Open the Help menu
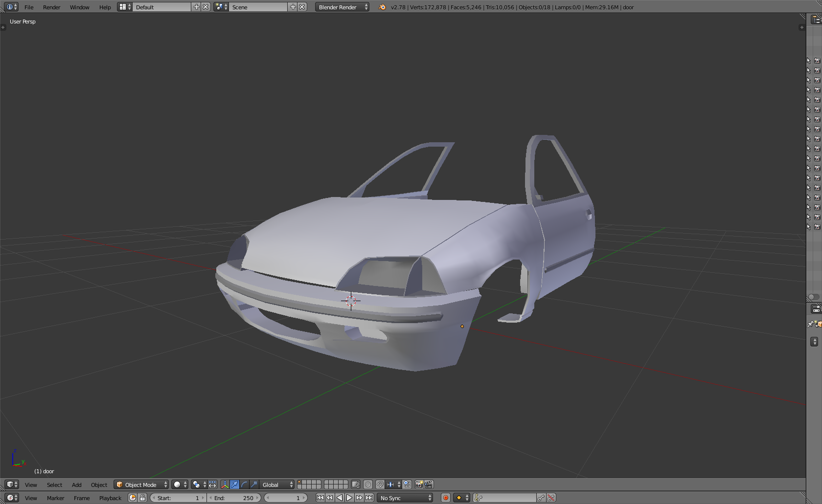 point(105,7)
